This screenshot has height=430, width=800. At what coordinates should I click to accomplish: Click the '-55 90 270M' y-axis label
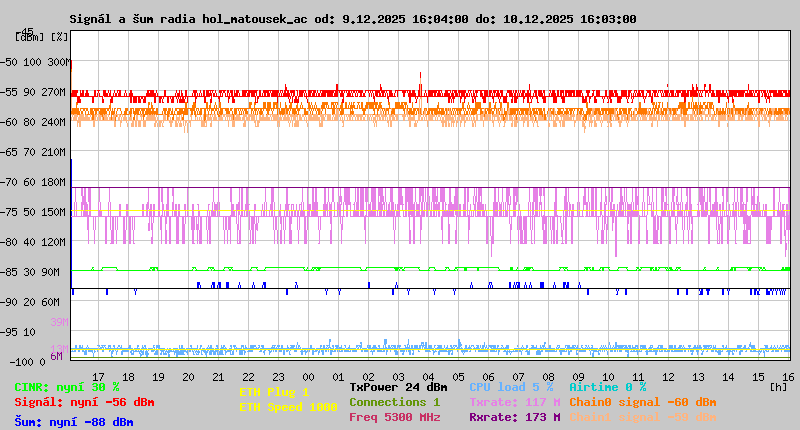[33, 92]
